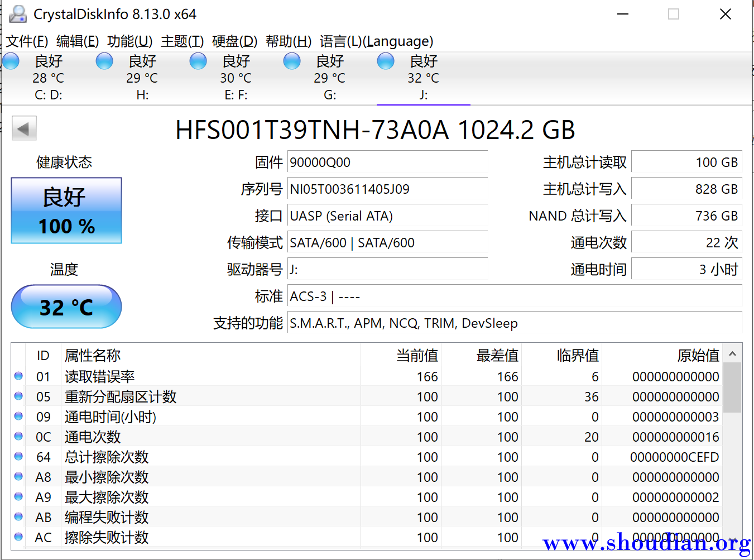Click status dot for attribute AC 擦除失败计数
The image size is (754, 560).
(x=18, y=537)
